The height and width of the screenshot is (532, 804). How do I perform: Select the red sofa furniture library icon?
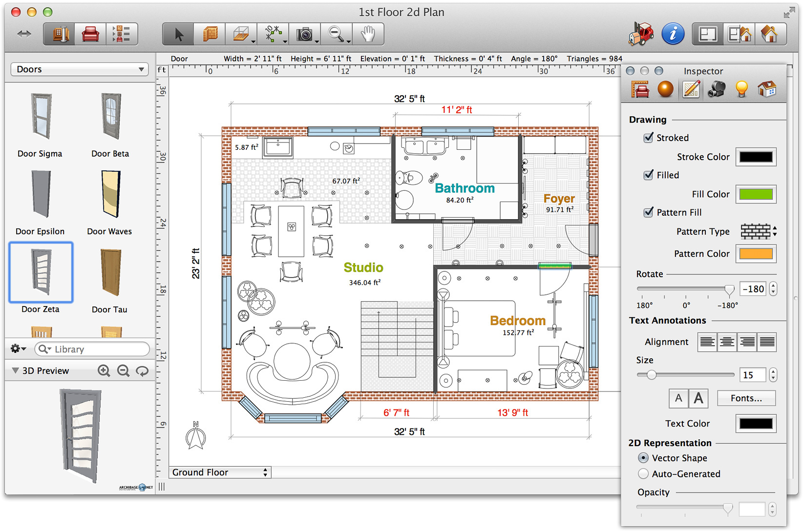pos(90,34)
